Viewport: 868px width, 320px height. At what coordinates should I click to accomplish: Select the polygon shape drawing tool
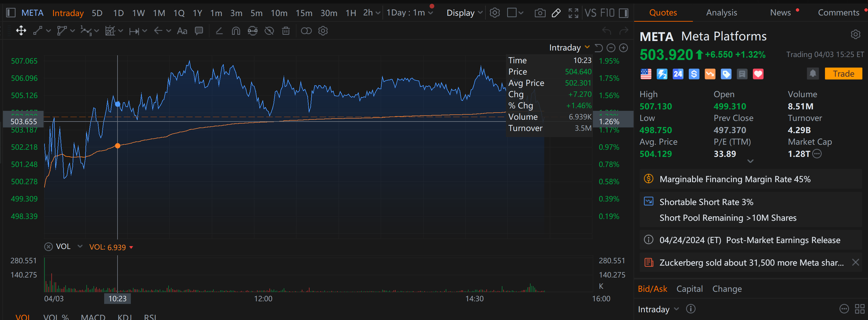tap(62, 31)
